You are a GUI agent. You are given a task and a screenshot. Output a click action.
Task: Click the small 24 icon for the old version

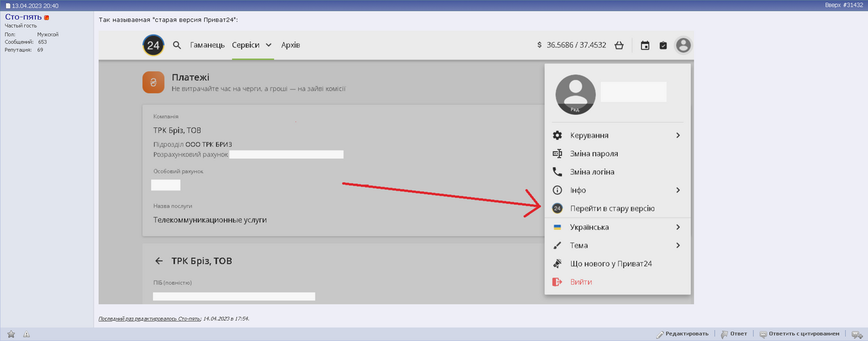[x=557, y=209]
